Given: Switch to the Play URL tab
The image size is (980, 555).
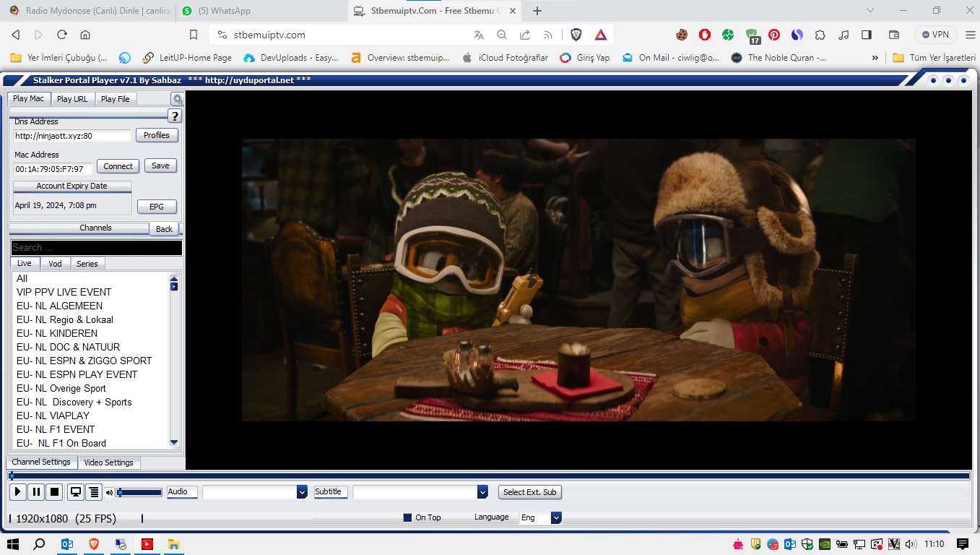Looking at the screenshot, I should (72, 99).
